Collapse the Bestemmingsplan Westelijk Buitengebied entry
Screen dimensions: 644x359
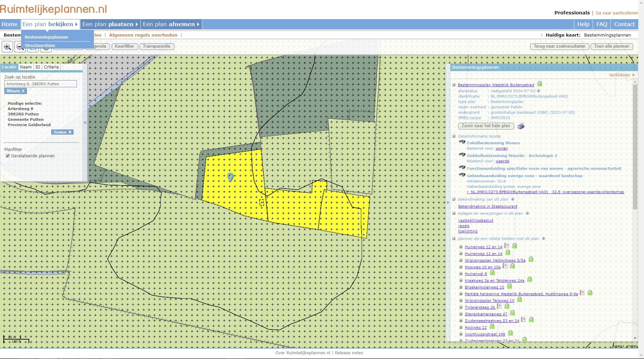[453, 85]
